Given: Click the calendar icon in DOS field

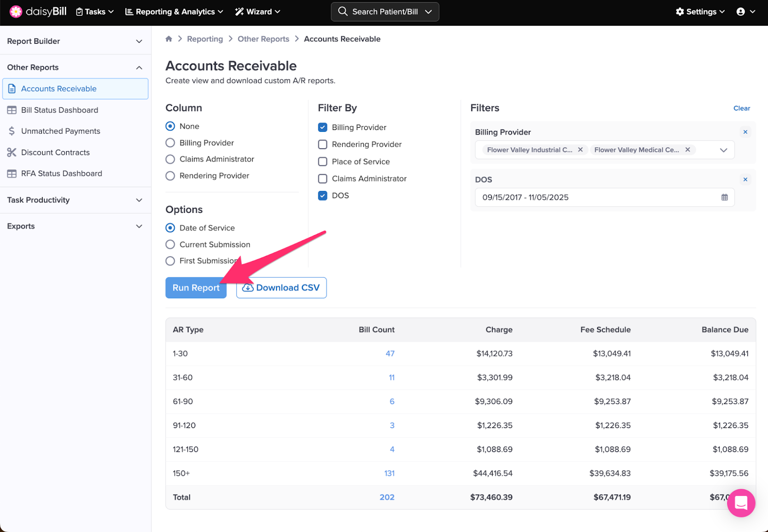Looking at the screenshot, I should (724, 197).
